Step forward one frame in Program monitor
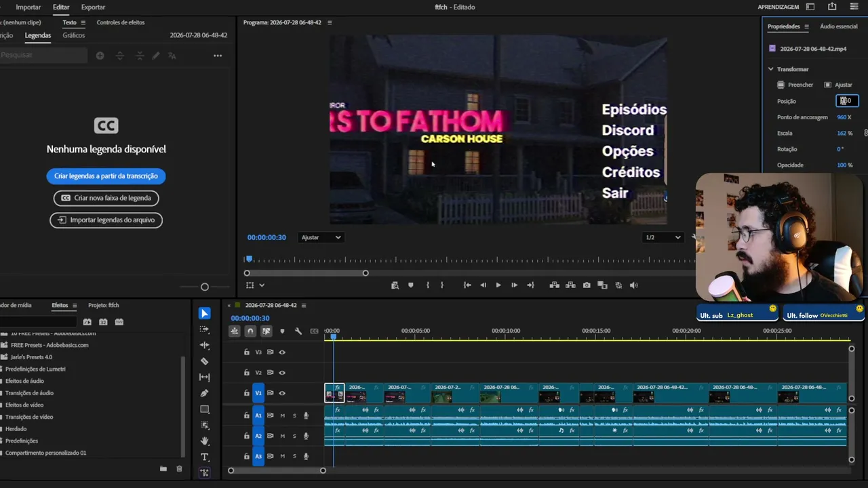This screenshot has width=868, height=488. 514,285
